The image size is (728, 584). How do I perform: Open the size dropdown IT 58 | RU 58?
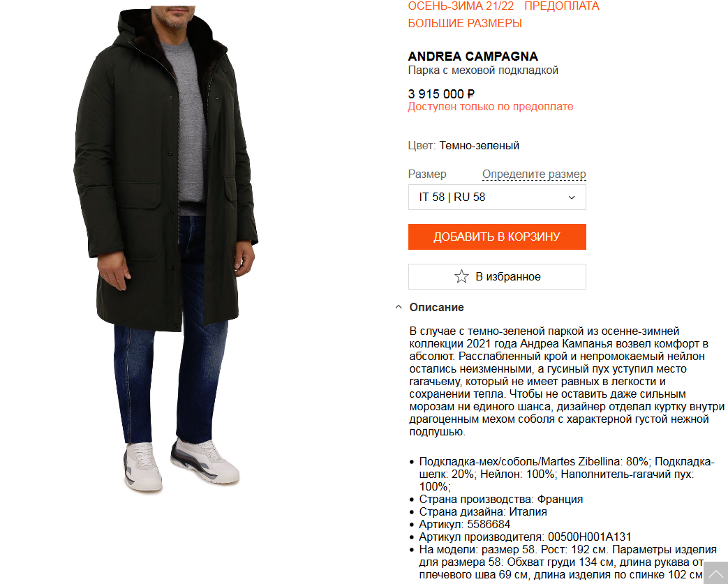pos(497,197)
